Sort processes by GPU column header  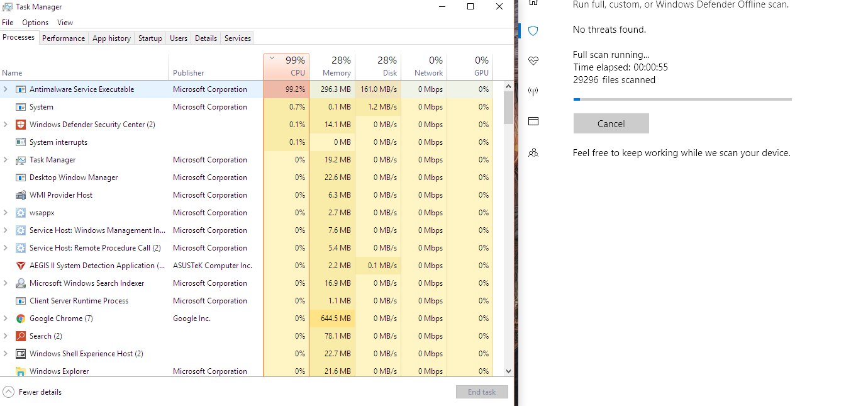click(470, 66)
